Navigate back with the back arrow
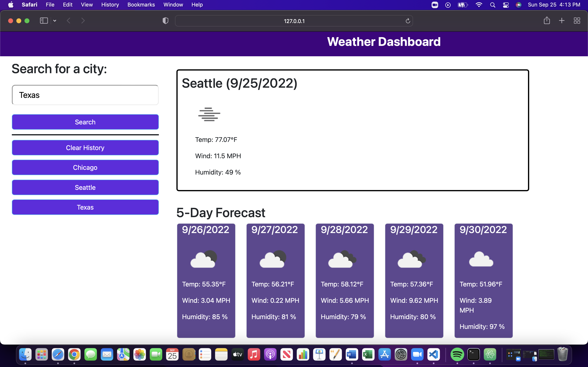 (x=69, y=21)
